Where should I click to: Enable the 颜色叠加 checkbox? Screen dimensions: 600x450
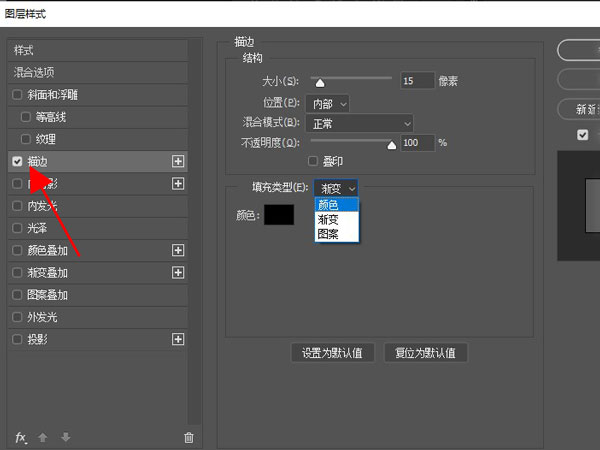(x=17, y=250)
